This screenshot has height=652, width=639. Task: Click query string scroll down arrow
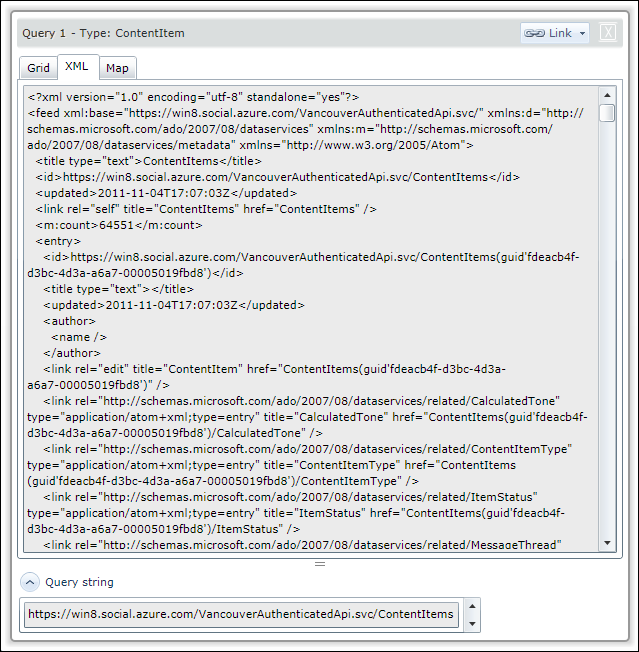472,623
